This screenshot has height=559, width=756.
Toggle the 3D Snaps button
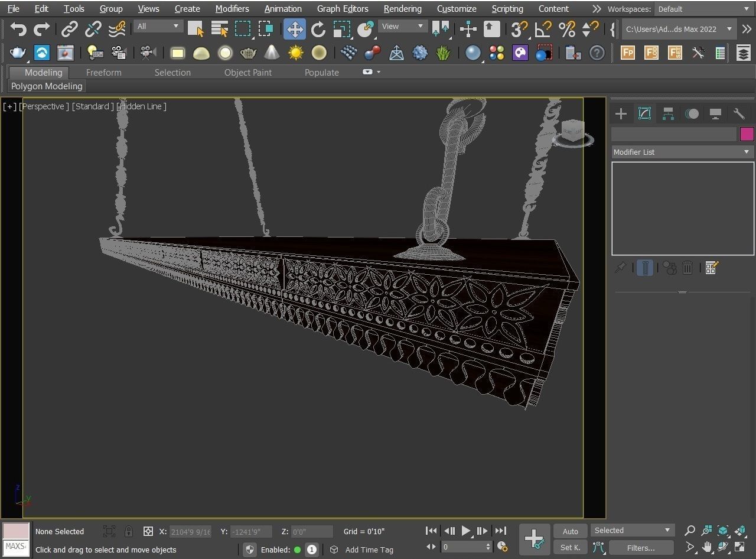(519, 29)
